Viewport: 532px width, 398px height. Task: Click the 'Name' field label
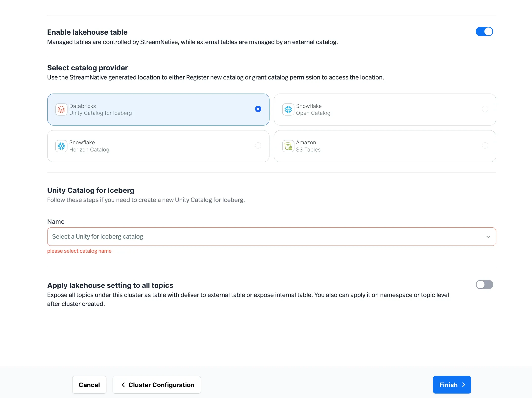pyautogui.click(x=56, y=222)
